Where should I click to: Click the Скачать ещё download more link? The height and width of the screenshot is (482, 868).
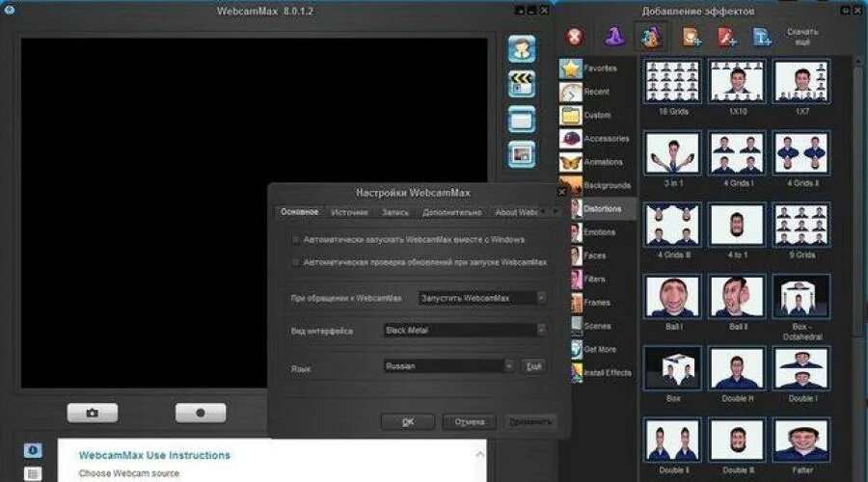click(802, 37)
